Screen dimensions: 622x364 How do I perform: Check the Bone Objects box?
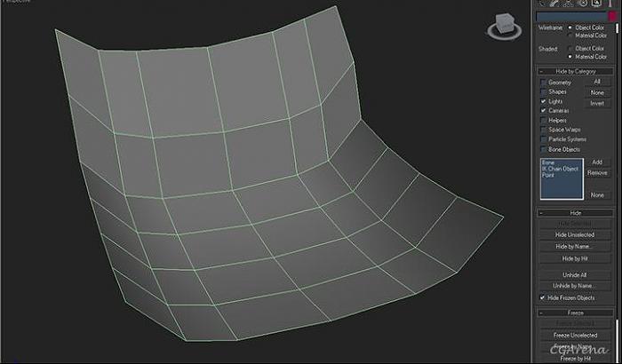point(543,149)
